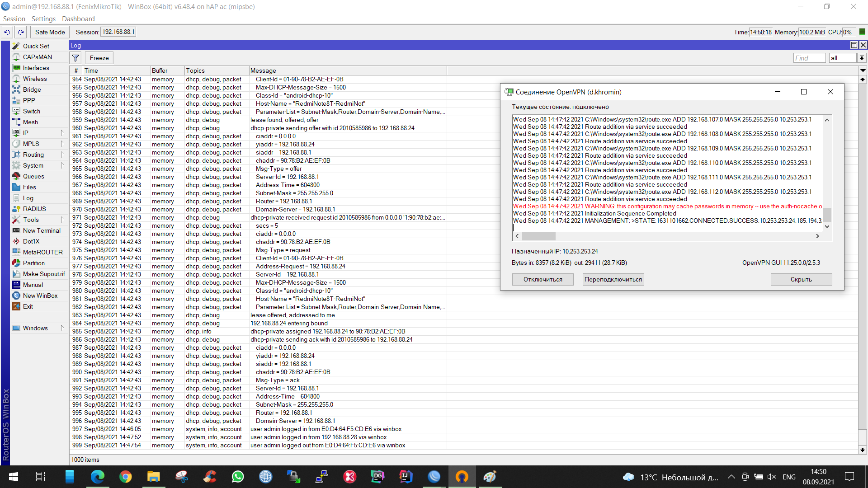Sort log by Topics column
868x488 pixels.
click(x=217, y=70)
